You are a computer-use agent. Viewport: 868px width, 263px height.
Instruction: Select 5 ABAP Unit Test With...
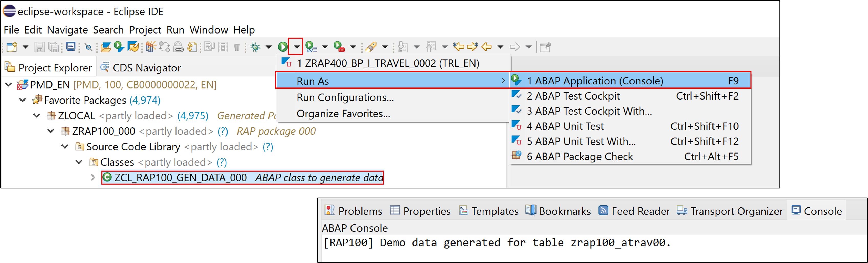click(x=631, y=141)
